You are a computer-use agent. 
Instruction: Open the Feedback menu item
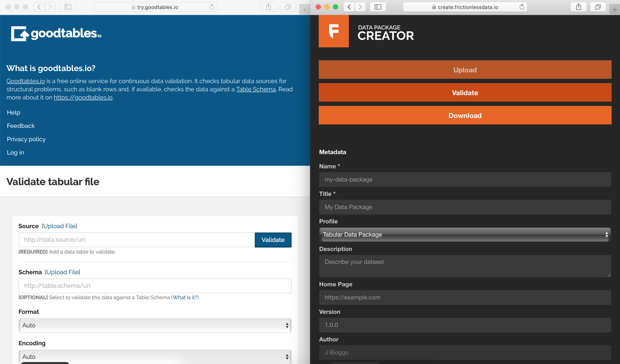tap(21, 126)
